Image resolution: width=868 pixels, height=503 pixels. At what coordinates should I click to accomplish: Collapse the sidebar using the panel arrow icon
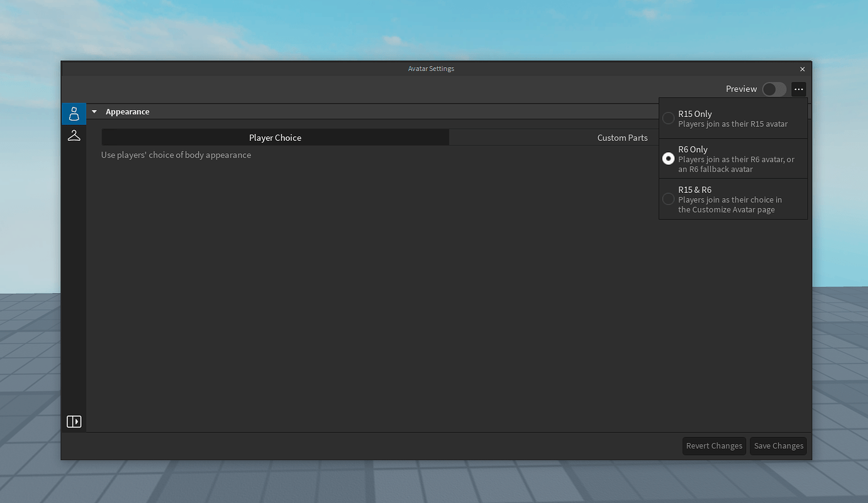coord(74,421)
